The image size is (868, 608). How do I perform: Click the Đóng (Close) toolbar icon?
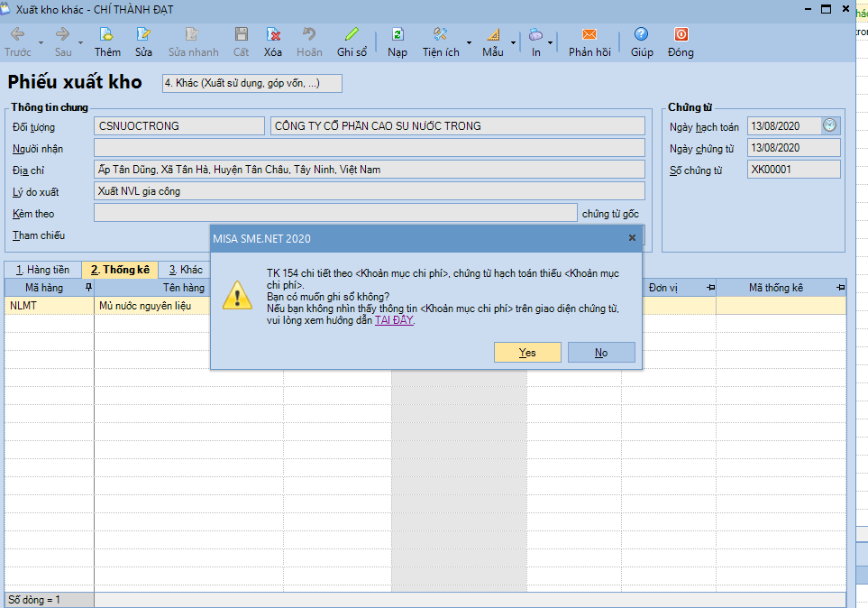pyautogui.click(x=681, y=35)
